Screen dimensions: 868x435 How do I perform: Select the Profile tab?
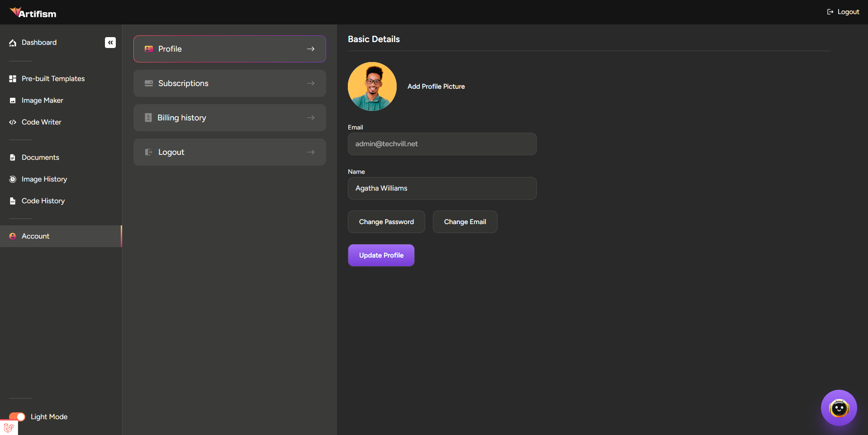click(x=229, y=49)
